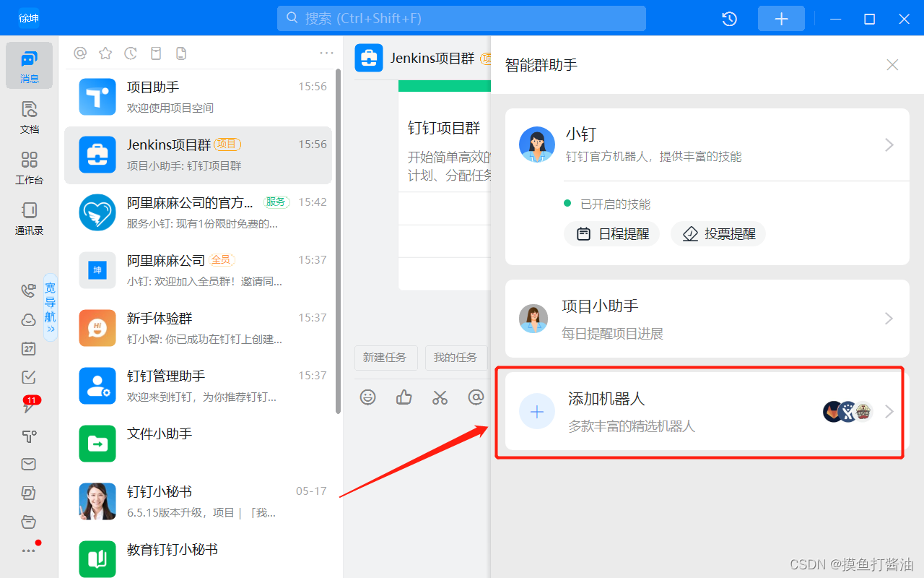The image size is (924, 578).
Task: Open the 通讯录 (Contacts) sidebar tab
Action: click(x=29, y=218)
